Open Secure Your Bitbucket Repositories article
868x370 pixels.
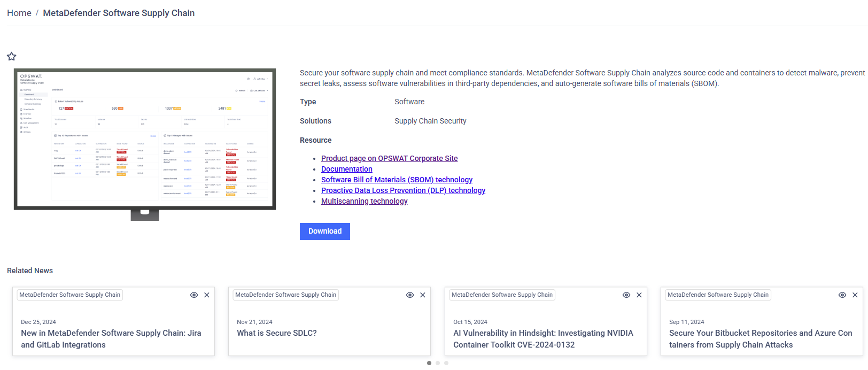[x=761, y=339]
